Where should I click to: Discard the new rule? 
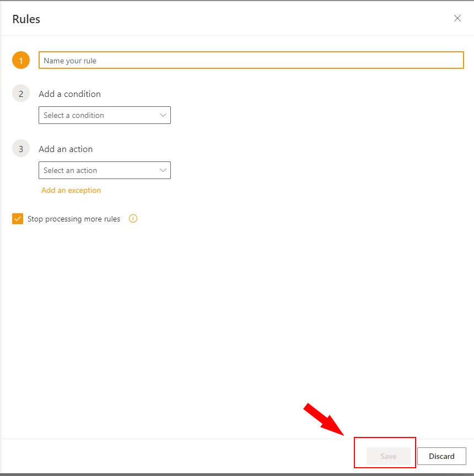[441, 456]
